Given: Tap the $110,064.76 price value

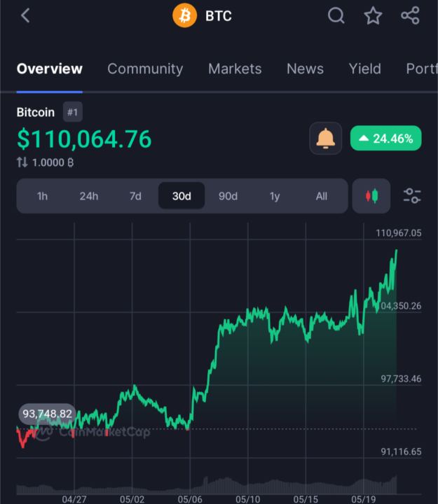Looking at the screenshot, I should [84, 139].
